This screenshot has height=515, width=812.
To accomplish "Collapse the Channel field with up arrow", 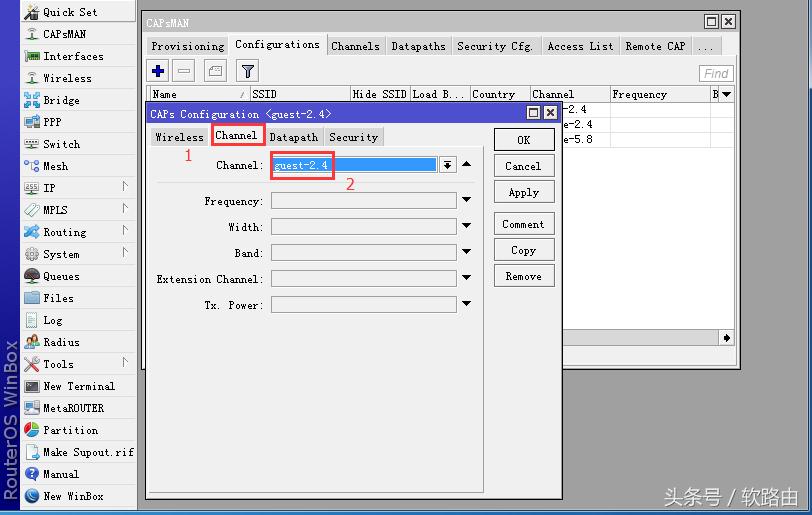I will coord(467,164).
